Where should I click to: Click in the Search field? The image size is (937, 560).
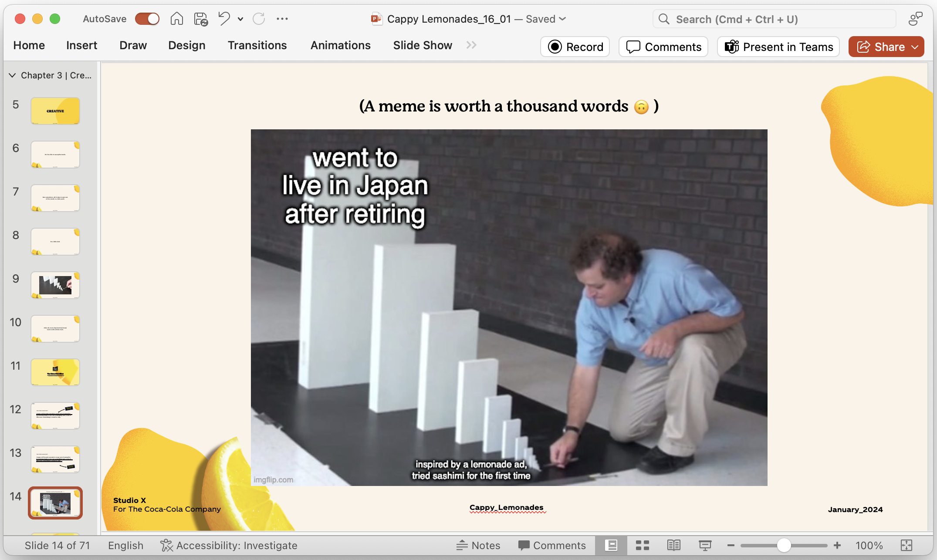tap(774, 19)
